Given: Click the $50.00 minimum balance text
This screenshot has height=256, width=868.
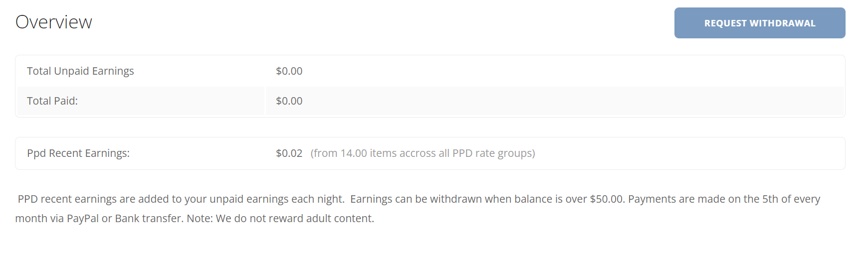Looking at the screenshot, I should (606, 199).
